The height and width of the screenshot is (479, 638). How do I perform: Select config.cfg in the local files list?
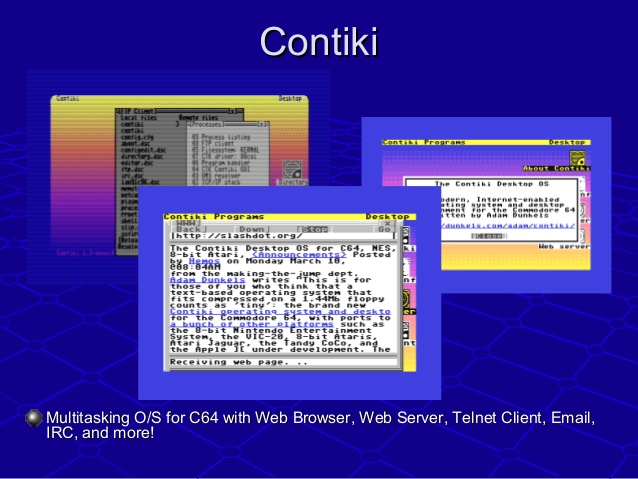(x=137, y=138)
